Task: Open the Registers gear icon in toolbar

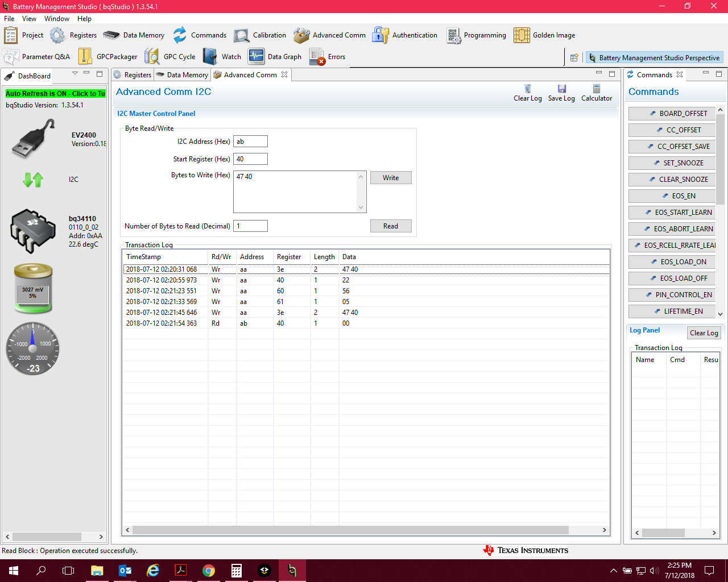Action: pos(57,35)
